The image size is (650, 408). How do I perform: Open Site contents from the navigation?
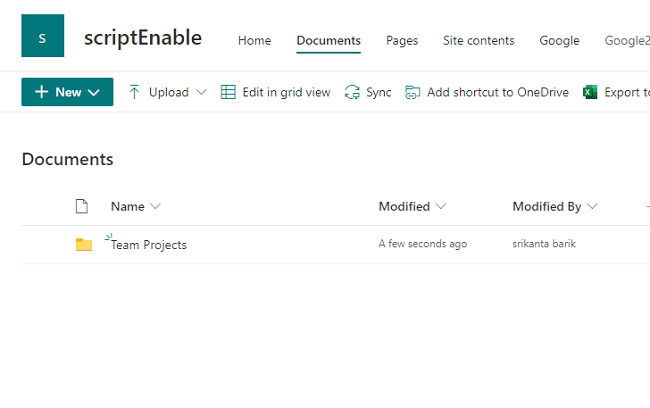(478, 41)
